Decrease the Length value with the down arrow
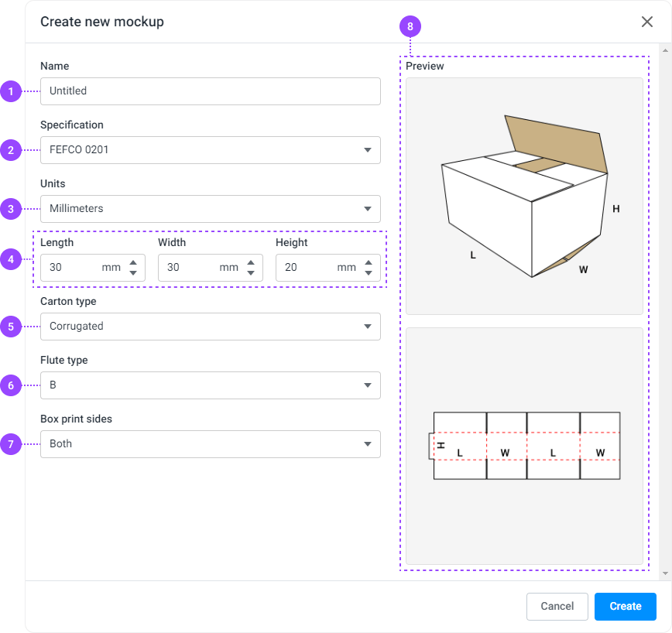Image resolution: width=672 pixels, height=633 pixels. (x=132, y=272)
